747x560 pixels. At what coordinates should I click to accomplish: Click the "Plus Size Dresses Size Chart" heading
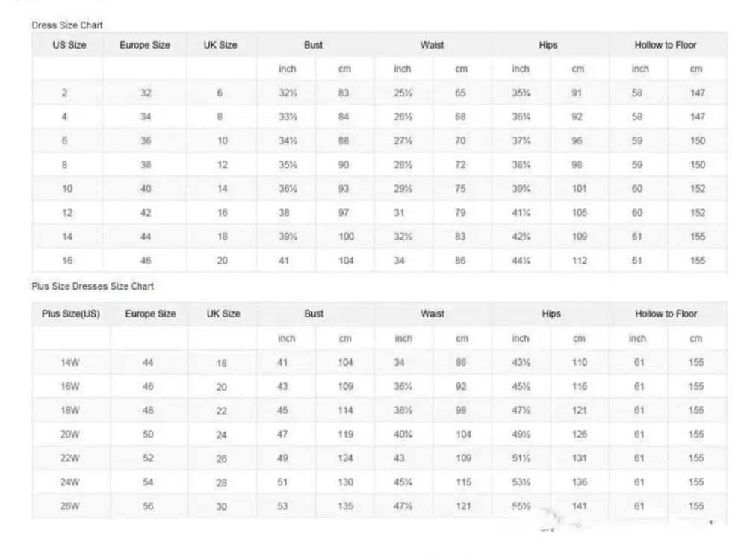tap(93, 286)
